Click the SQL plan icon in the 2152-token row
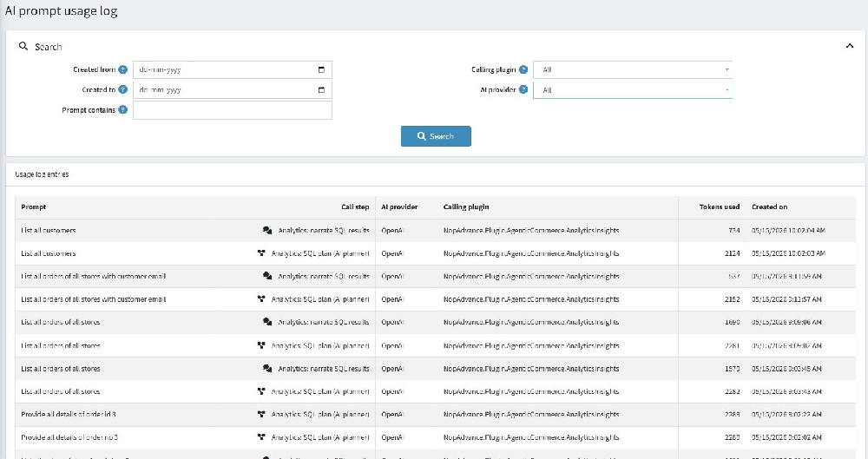 pos(261,299)
